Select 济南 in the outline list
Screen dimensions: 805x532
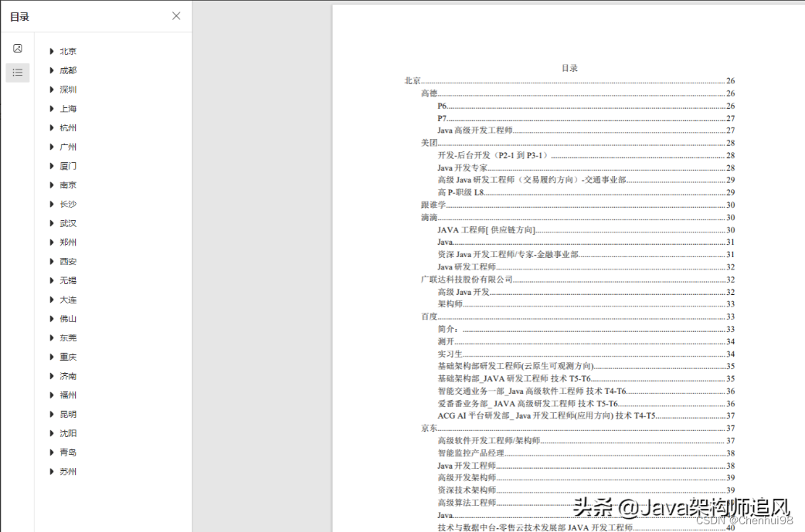coord(68,376)
